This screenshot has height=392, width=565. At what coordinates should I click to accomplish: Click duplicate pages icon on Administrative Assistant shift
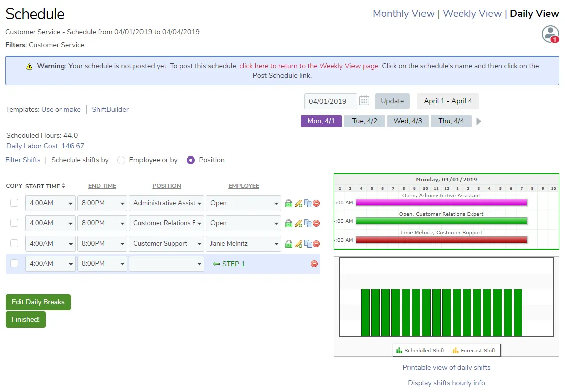pos(308,203)
